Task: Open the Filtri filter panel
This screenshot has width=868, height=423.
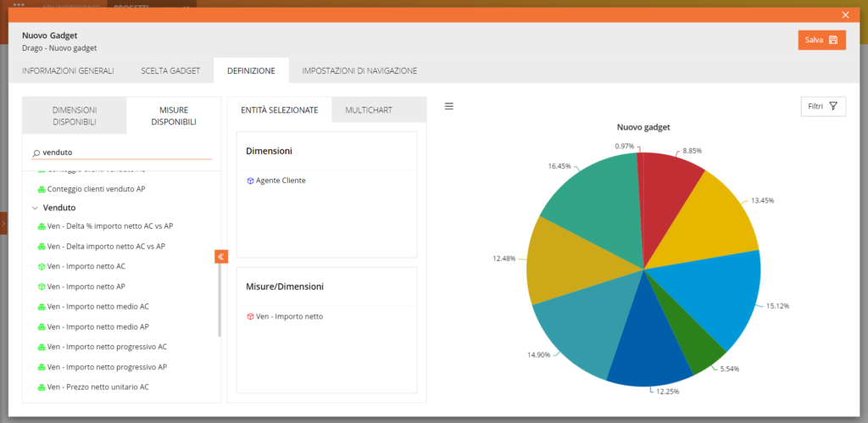Action: pyautogui.click(x=822, y=106)
